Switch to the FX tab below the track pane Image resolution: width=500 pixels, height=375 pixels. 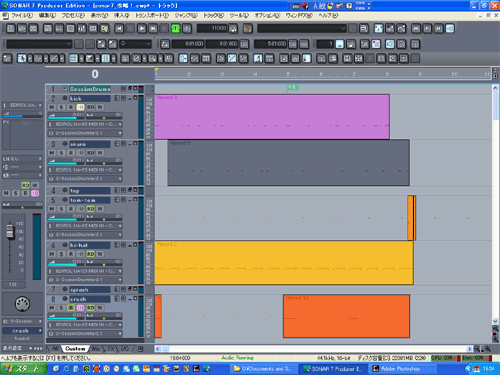coord(111,349)
